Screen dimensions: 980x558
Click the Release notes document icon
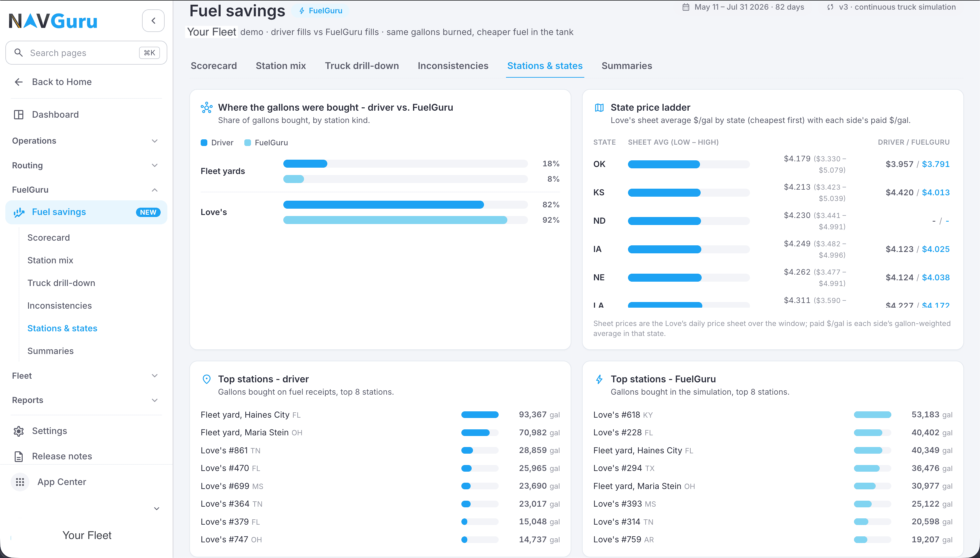pyautogui.click(x=18, y=456)
